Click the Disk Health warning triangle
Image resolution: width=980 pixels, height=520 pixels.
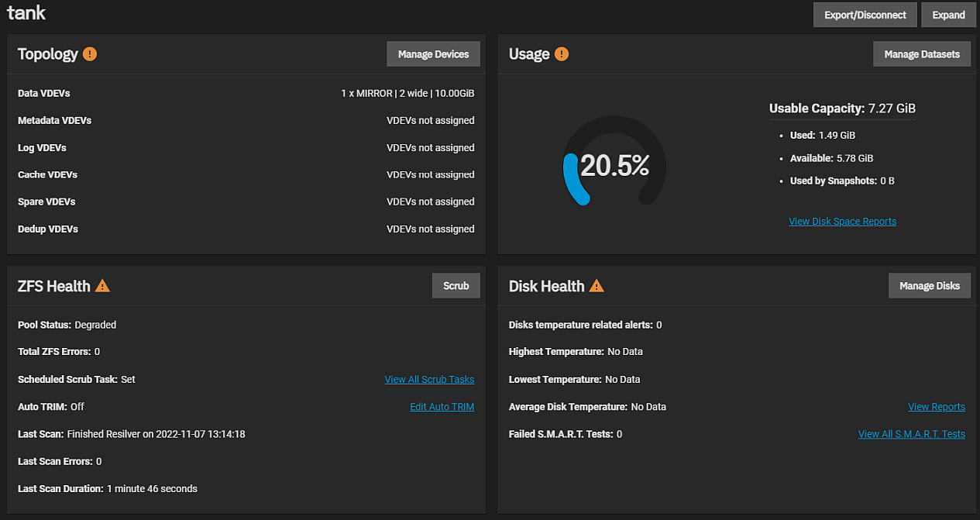[x=596, y=286]
